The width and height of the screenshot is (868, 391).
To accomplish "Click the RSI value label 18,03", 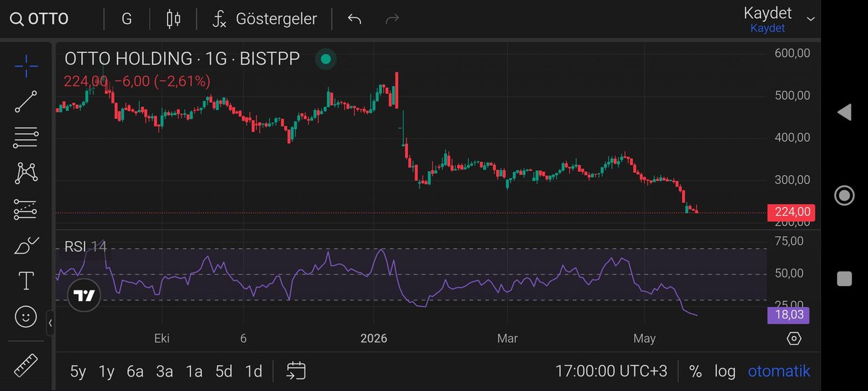I will 788,315.
